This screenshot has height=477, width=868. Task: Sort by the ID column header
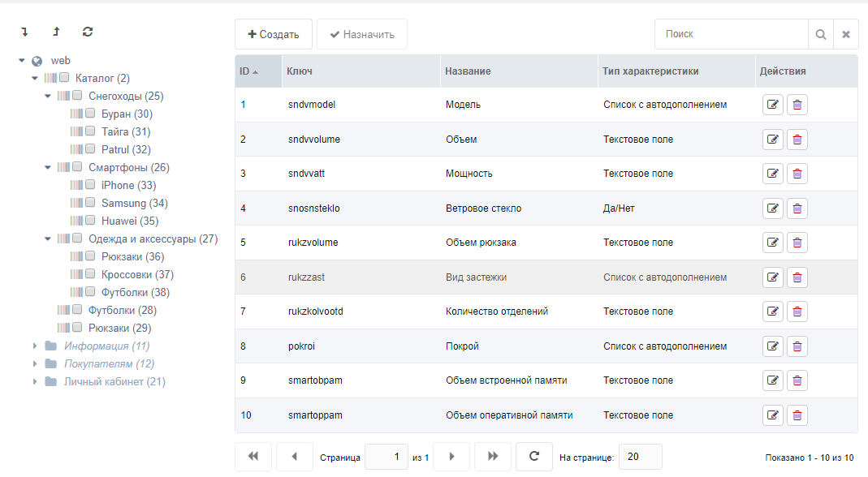tap(258, 71)
